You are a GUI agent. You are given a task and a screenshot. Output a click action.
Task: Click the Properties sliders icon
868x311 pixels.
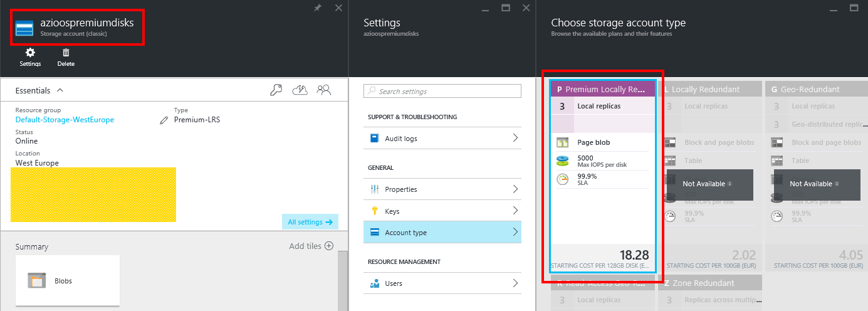click(x=375, y=189)
